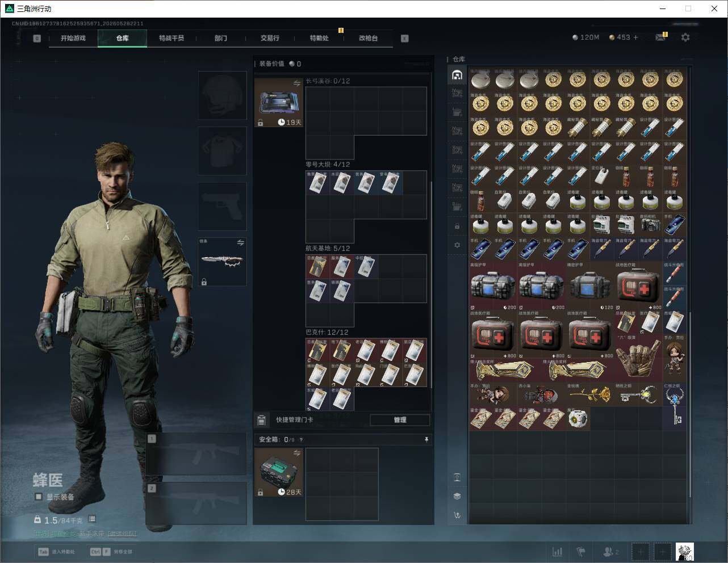Viewport: 728px width, 563px height.
Task: Open the team members icon in bottom bar
Action: 611,552
